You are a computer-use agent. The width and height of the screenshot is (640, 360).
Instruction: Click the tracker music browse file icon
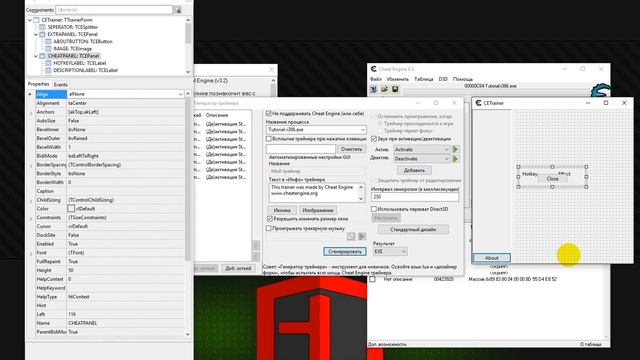(x=351, y=236)
